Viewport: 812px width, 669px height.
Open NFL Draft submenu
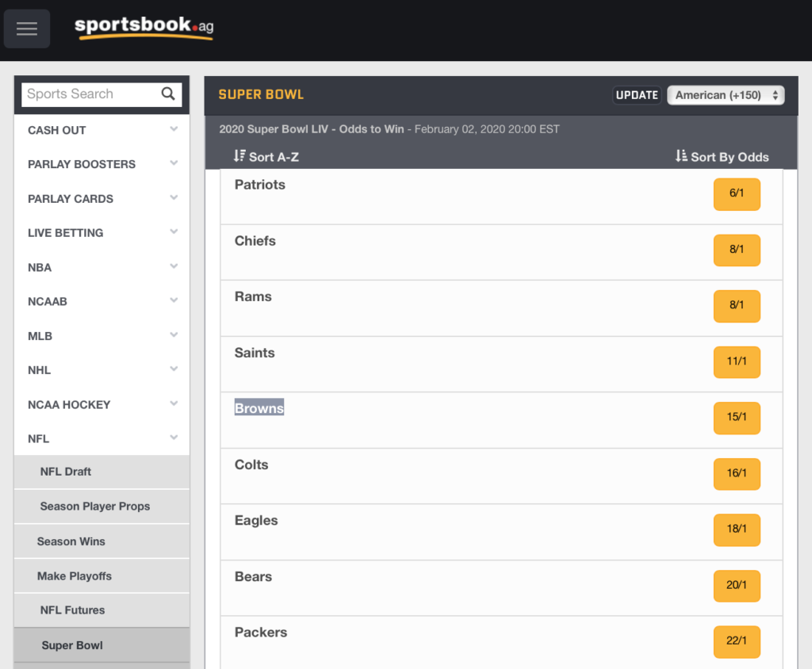pyautogui.click(x=101, y=472)
